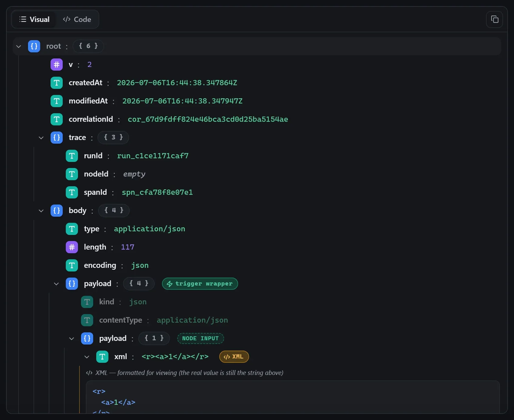Click the text icon beside runId
The height and width of the screenshot is (420, 514).
72,156
